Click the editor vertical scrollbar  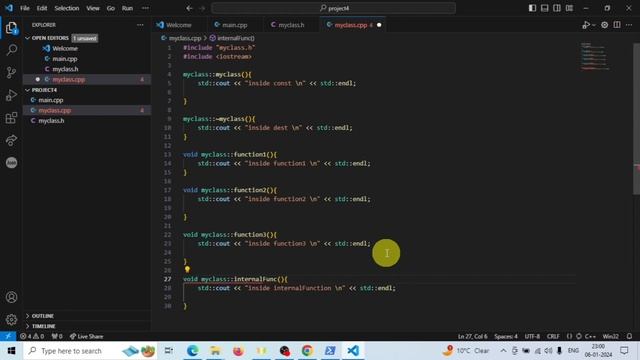(636, 118)
